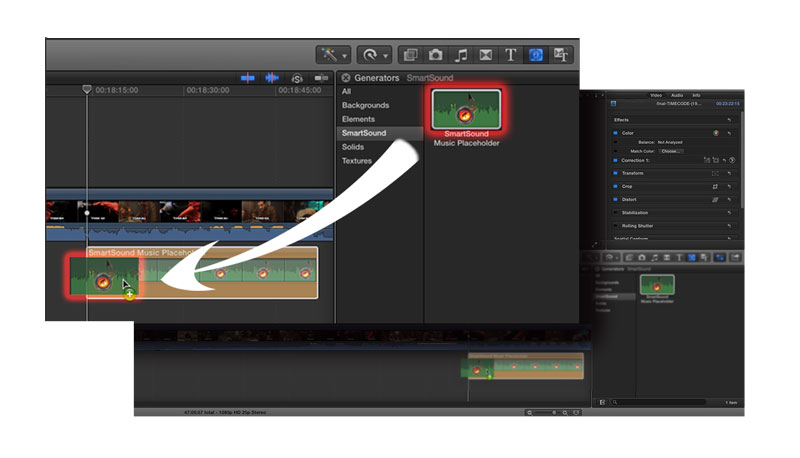This screenshot has width=800, height=458.
Task: Toggle timeline snapping
Action: pyautogui.click(x=321, y=78)
